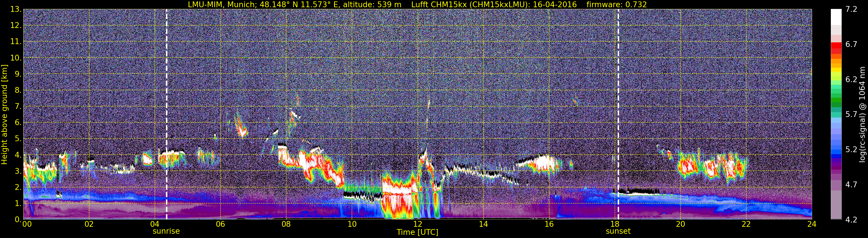Click the x-axis tick label '10'
The image size is (868, 238).
pyautogui.click(x=352, y=224)
